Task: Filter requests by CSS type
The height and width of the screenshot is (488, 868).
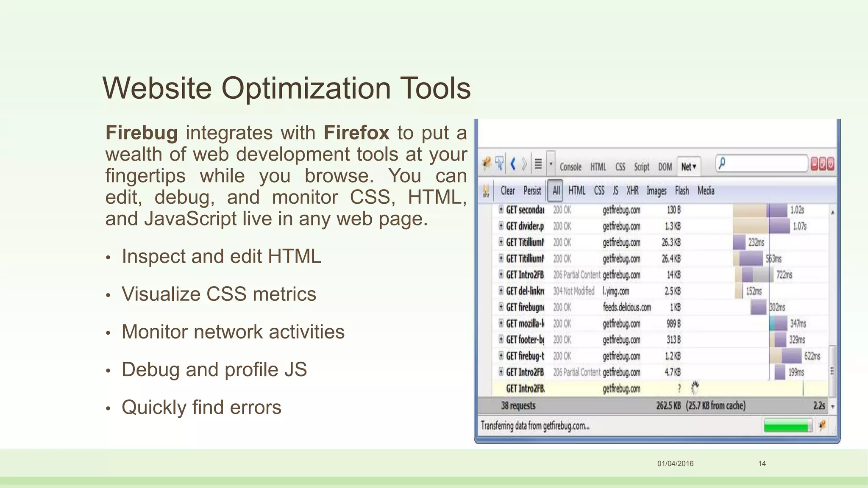Action: (x=599, y=191)
